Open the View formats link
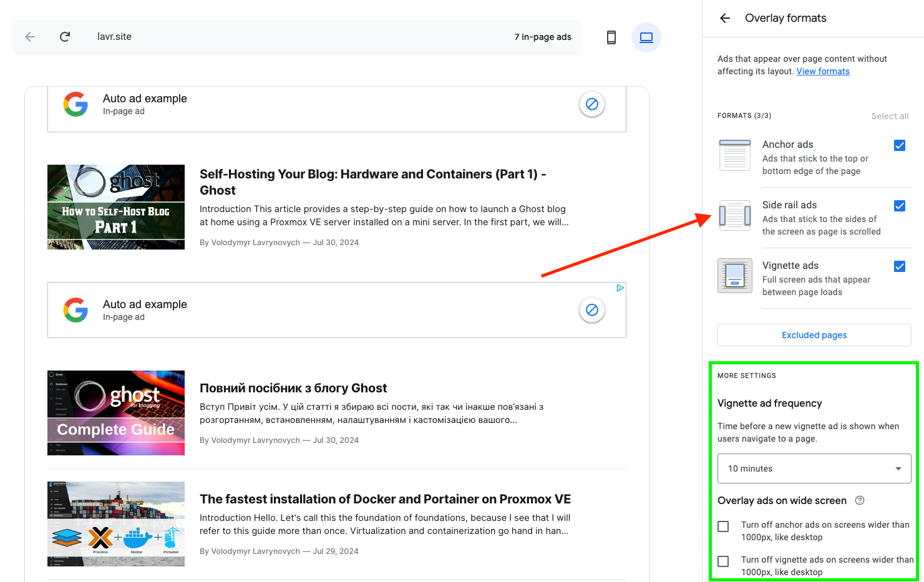Image resolution: width=924 pixels, height=582 pixels. pyautogui.click(x=823, y=71)
